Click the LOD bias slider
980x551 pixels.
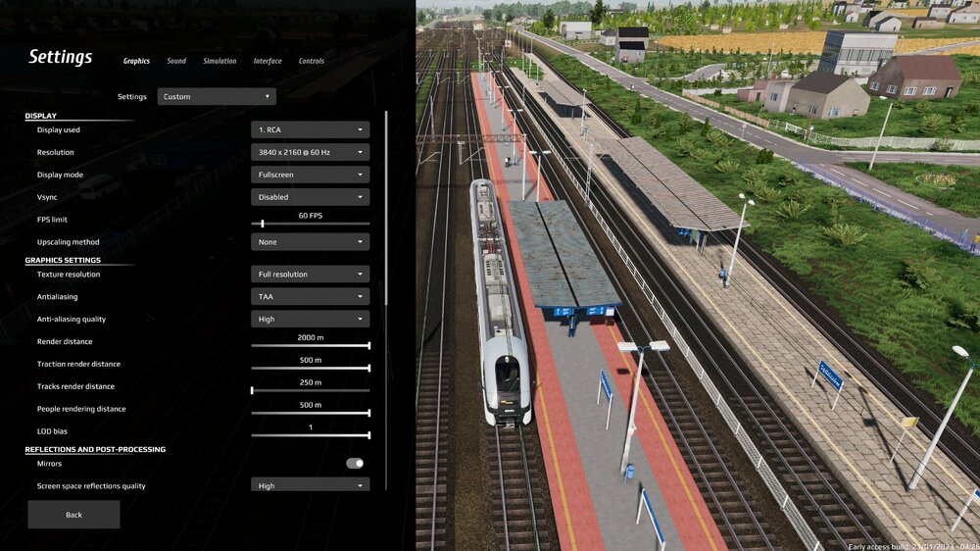pos(310,435)
